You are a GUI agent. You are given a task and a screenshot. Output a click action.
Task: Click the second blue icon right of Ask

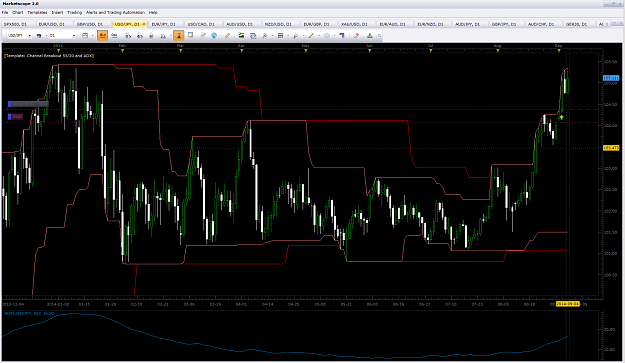(140, 35)
